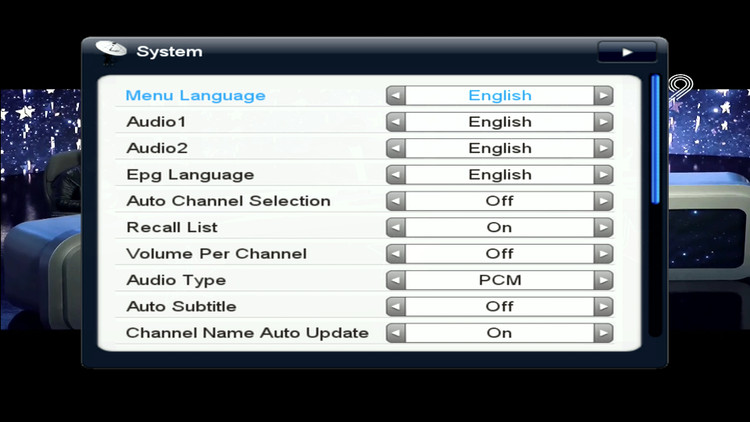This screenshot has width=750, height=422.
Task: Click right arrow for Menu Language
Action: click(603, 96)
